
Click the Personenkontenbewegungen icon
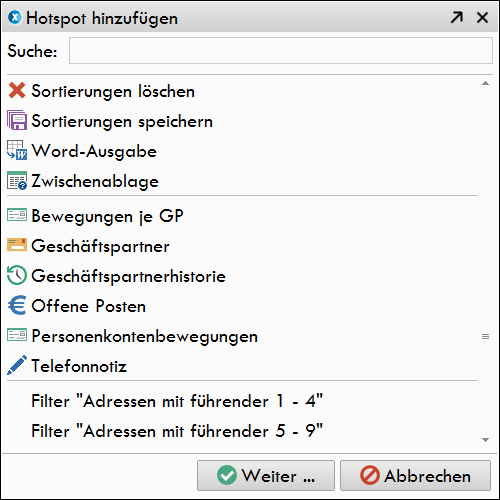click(17, 335)
